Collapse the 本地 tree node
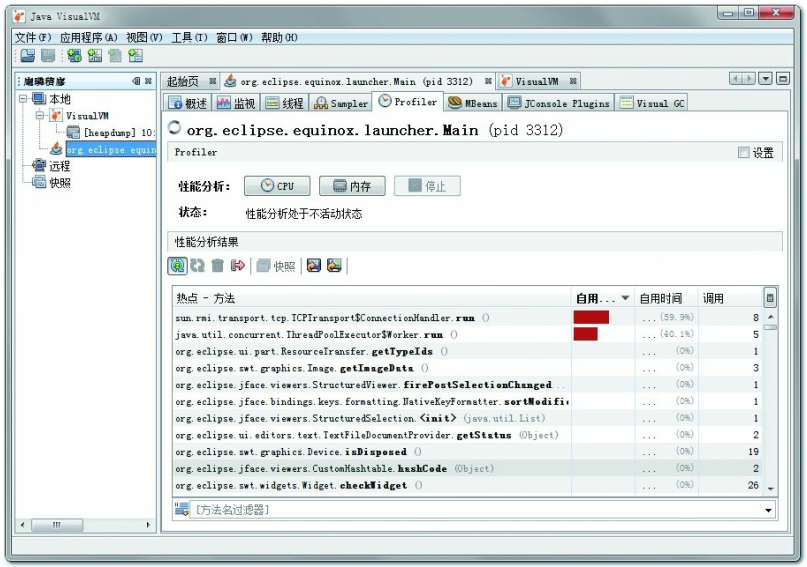The width and height of the screenshot is (807, 567). pyautogui.click(x=23, y=98)
